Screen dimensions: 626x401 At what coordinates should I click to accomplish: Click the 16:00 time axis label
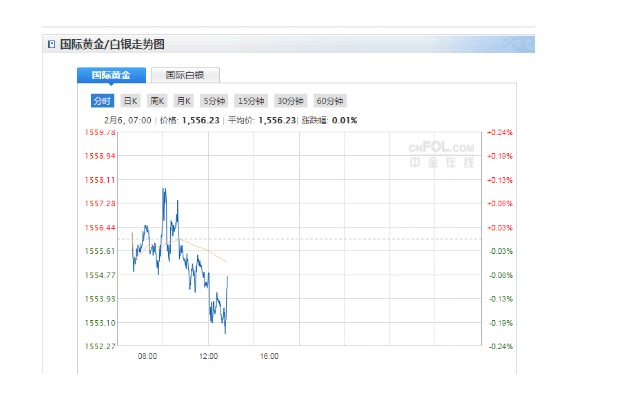[x=269, y=356]
